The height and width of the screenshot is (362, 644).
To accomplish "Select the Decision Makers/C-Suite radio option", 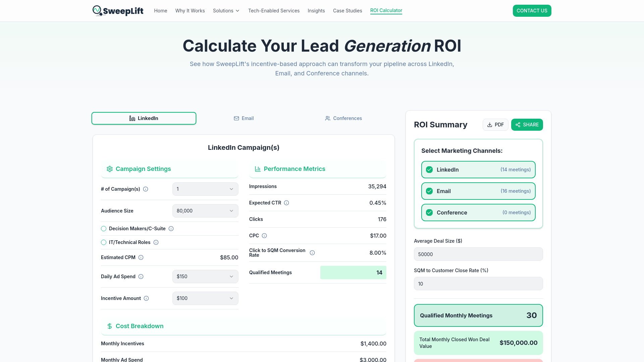I will pyautogui.click(x=104, y=229).
